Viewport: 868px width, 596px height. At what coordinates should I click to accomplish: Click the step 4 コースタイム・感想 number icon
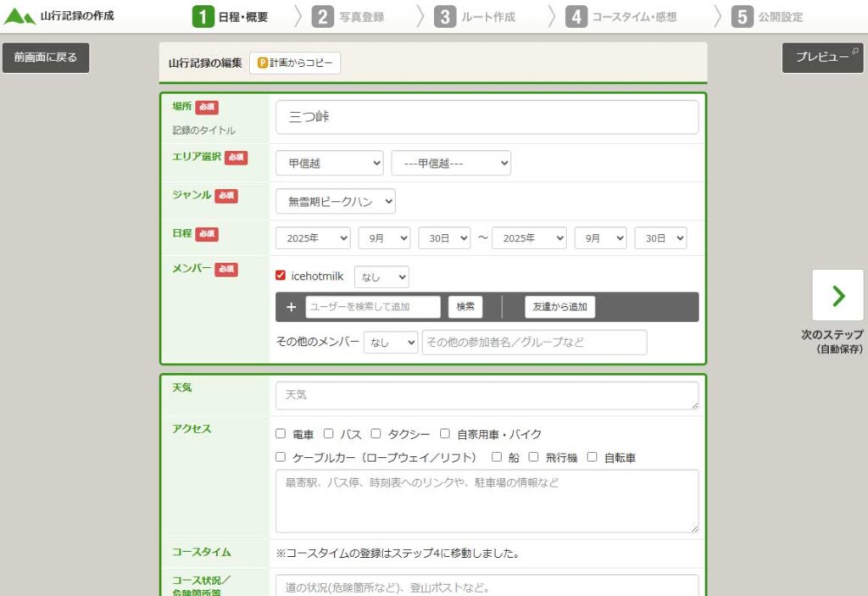576,17
